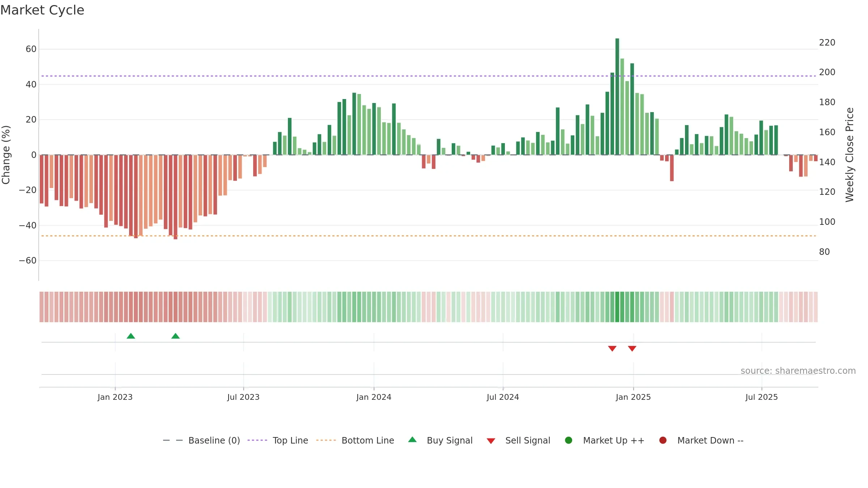Image resolution: width=868 pixels, height=488 pixels.
Task: Click the Jan 2023 axis label
Action: click(x=115, y=397)
